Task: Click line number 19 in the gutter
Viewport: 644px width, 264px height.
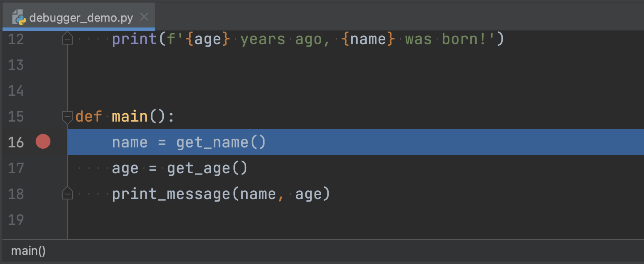Action: pos(15,219)
